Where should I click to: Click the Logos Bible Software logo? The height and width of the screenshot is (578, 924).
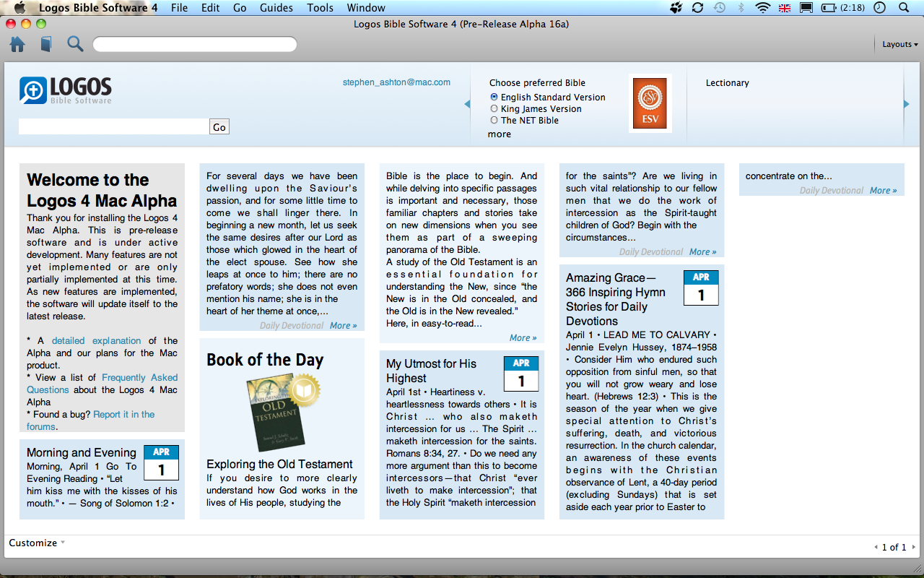coord(66,90)
